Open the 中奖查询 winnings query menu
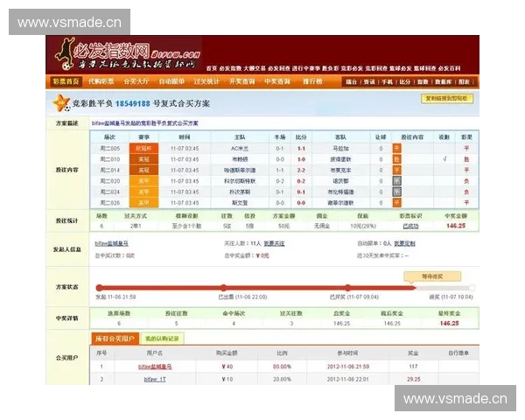This screenshot has height=420, width=525. pos(277,81)
